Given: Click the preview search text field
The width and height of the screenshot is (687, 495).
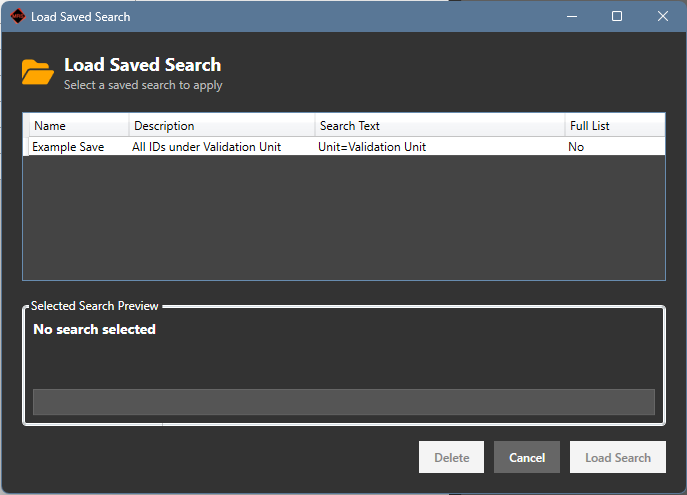Looking at the screenshot, I should click(344, 402).
